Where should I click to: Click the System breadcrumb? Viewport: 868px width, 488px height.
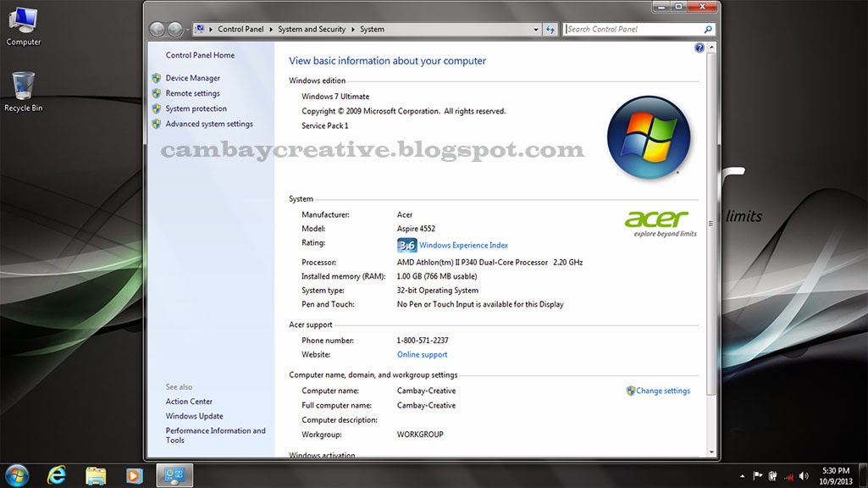point(372,30)
